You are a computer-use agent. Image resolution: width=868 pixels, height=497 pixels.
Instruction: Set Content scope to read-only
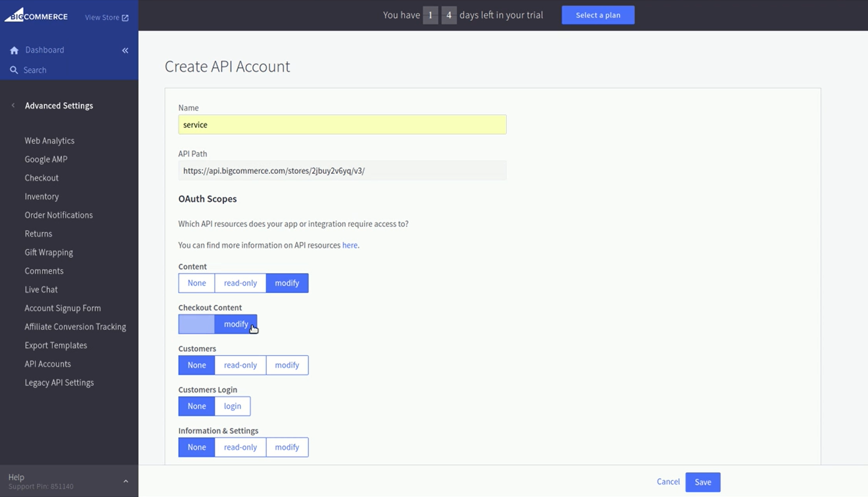coord(240,283)
